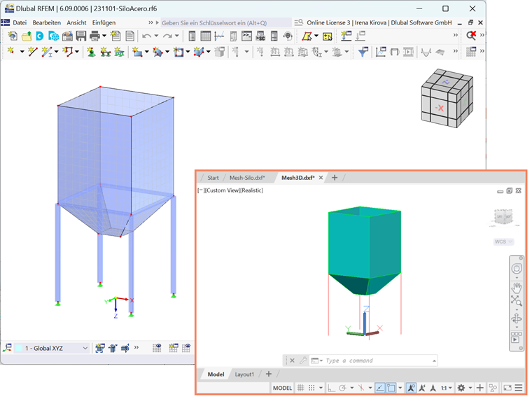Expand RFEM menu bar overflow chevron
Screen dimensions: 532x399
tap(150, 22)
